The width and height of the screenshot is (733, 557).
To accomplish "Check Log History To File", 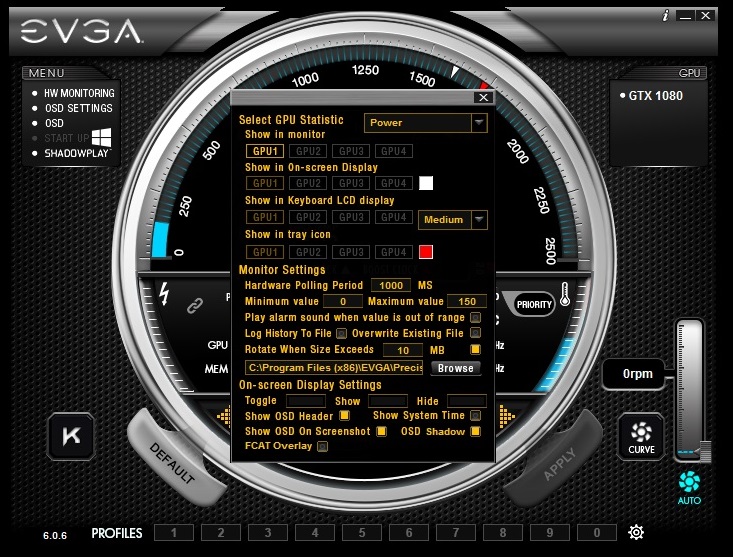I will 342,334.
